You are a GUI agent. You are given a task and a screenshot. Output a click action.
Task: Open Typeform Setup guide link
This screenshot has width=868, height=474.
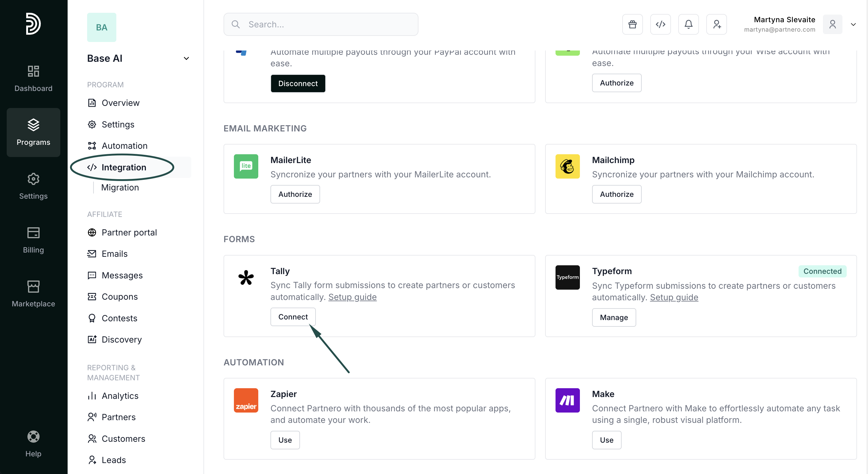[x=674, y=297]
